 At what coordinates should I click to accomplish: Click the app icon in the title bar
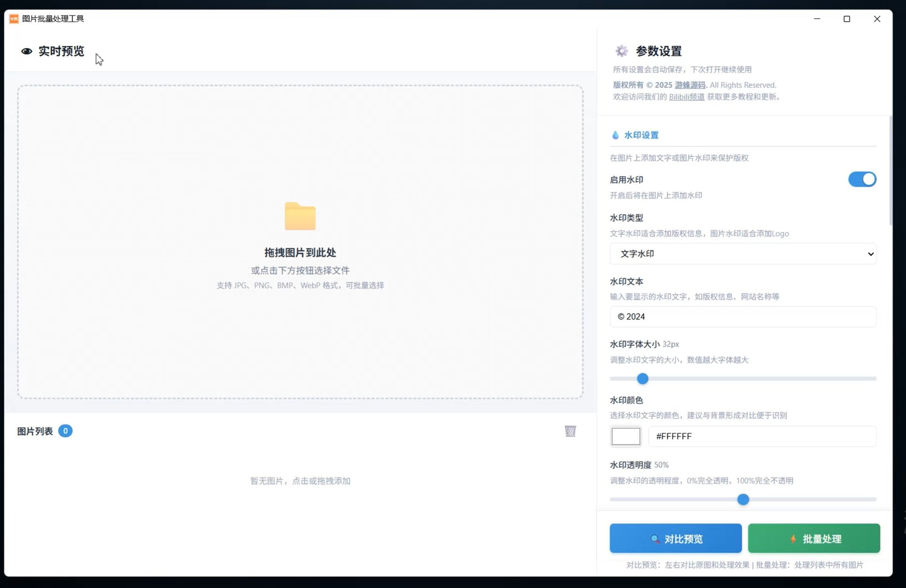point(14,19)
